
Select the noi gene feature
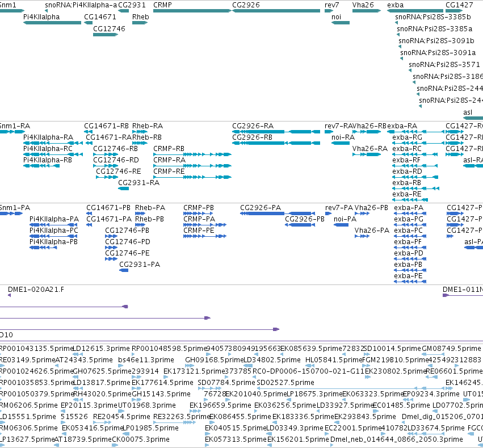(341, 23)
